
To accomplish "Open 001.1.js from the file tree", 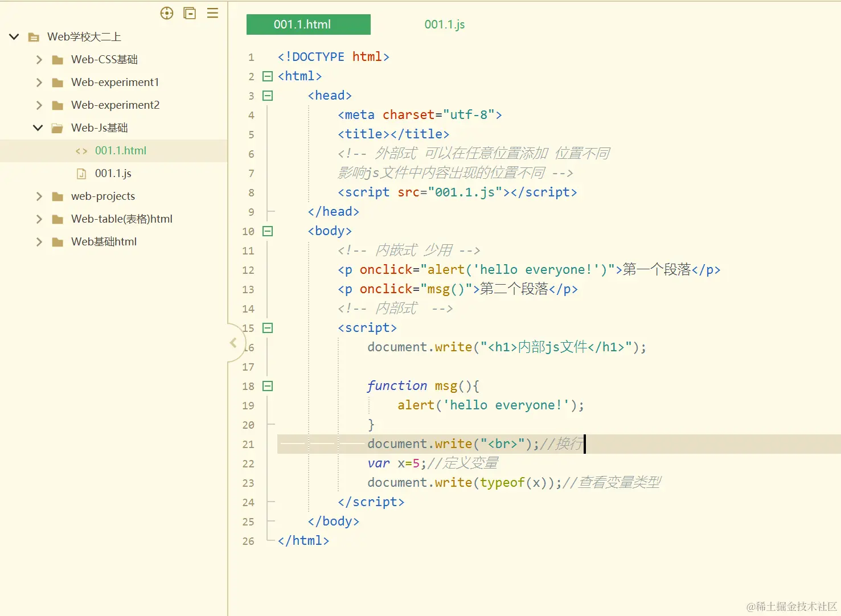I will (113, 174).
